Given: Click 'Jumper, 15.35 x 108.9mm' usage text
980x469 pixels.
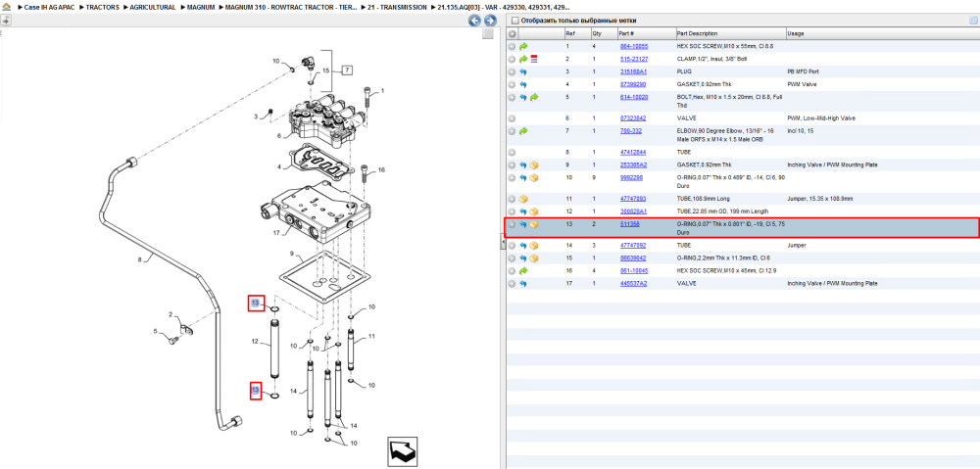Looking at the screenshot, I should click(x=819, y=199).
